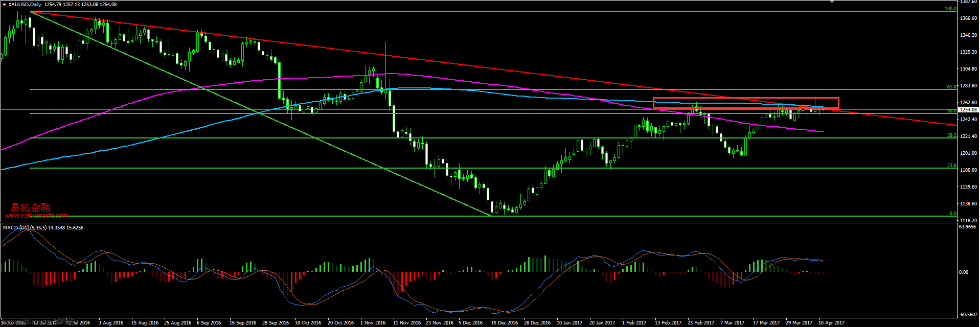Click the 0.0 Fibonacci level label
Image resolution: width=980 pixels, height=327 pixels.
(x=953, y=214)
